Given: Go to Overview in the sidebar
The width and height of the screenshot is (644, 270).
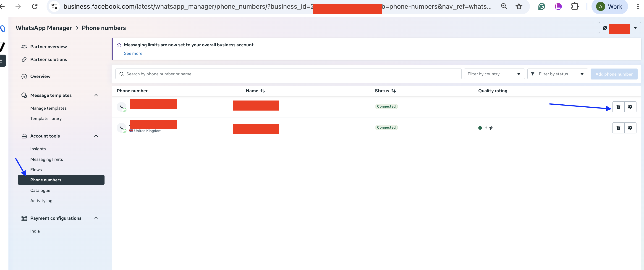Looking at the screenshot, I should coord(40,76).
